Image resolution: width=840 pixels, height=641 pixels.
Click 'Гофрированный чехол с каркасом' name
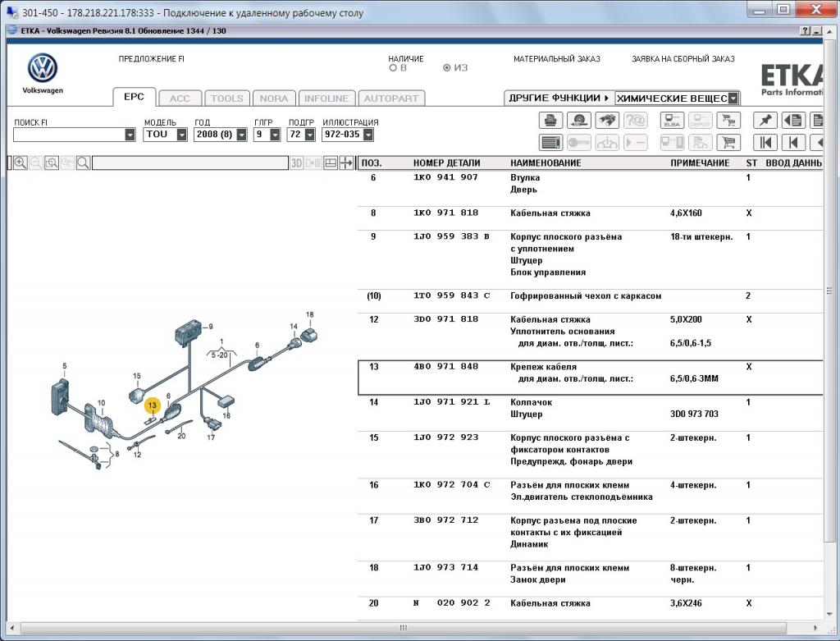pos(586,295)
